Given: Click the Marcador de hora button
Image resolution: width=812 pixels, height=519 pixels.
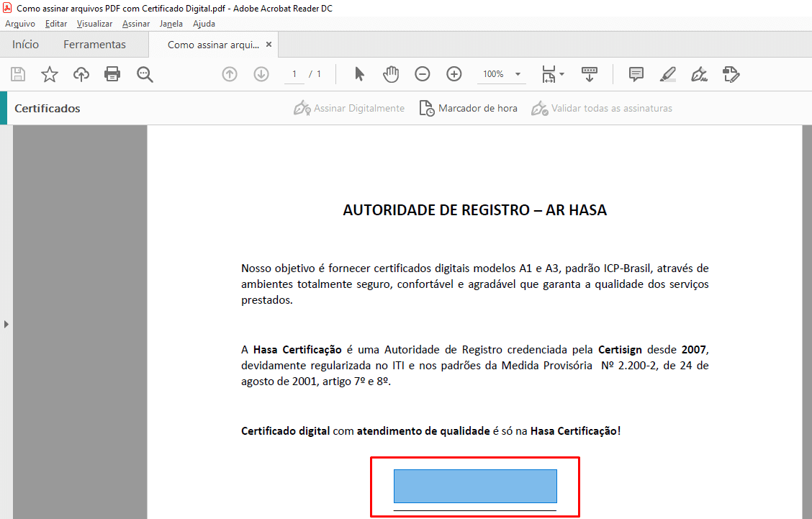Looking at the screenshot, I should [x=469, y=109].
